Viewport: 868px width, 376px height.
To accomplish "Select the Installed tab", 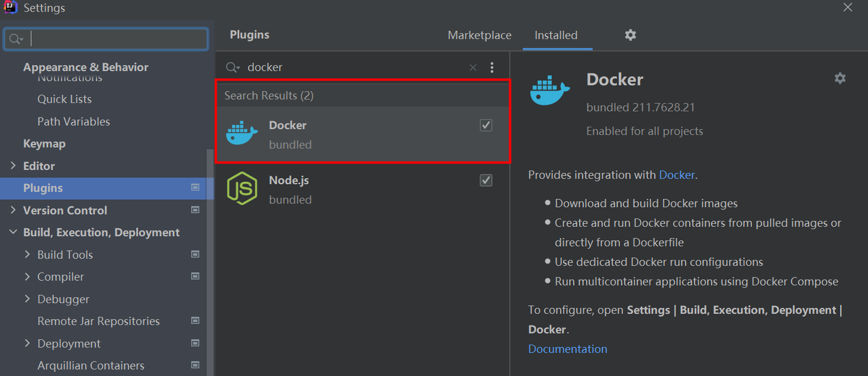I will 557,35.
